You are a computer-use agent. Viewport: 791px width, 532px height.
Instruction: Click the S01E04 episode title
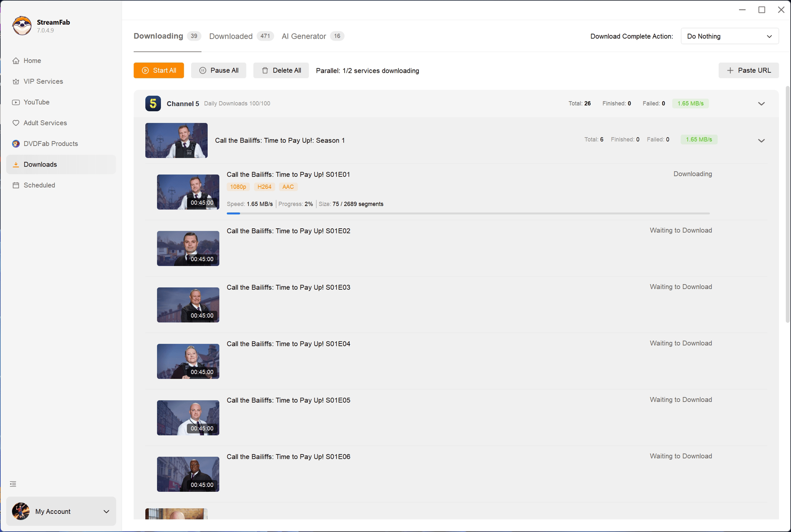[288, 344]
